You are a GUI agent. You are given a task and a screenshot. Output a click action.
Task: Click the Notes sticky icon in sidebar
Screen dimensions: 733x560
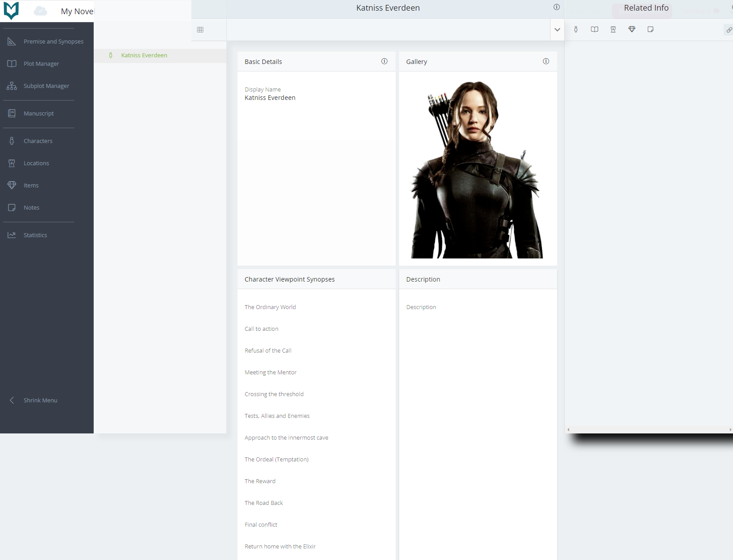coord(12,207)
